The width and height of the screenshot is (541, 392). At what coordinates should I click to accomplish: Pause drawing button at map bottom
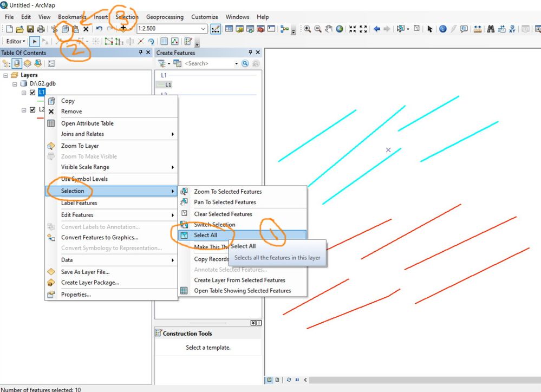pyautogui.click(x=297, y=380)
